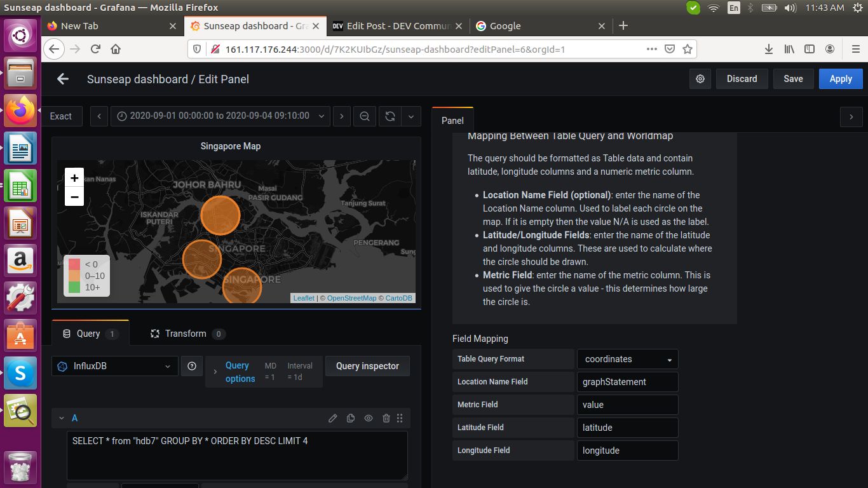Click the pencil icon to edit query A
The height and width of the screenshot is (488, 868).
[332, 418]
